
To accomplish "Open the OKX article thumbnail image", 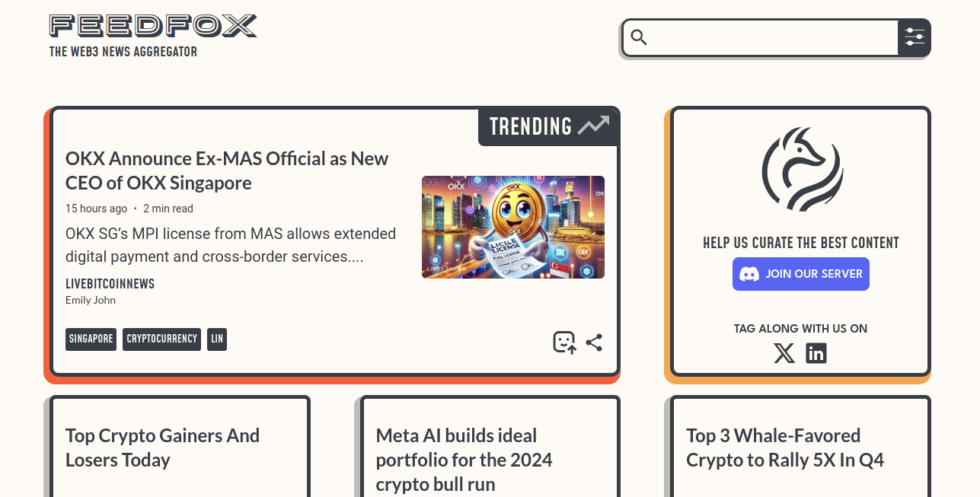I will (513, 227).
